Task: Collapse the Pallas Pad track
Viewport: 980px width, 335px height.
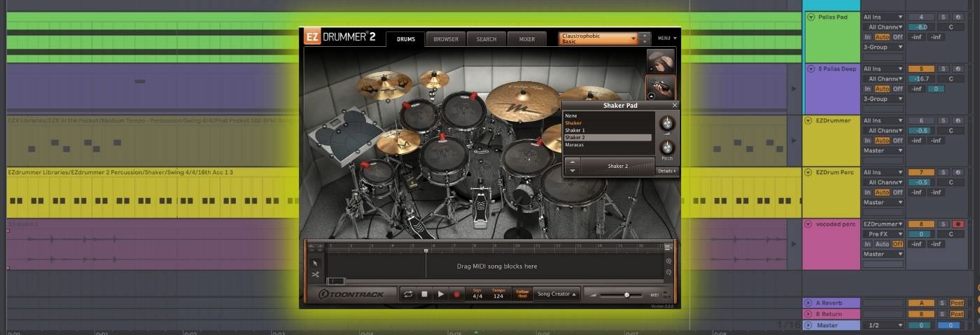Action: click(x=811, y=17)
